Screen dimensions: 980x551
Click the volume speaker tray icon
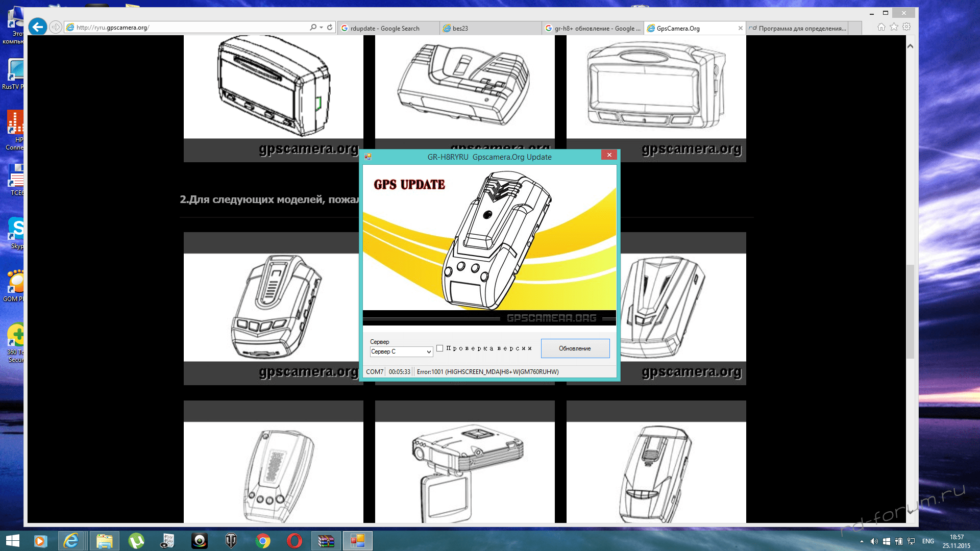(874, 541)
